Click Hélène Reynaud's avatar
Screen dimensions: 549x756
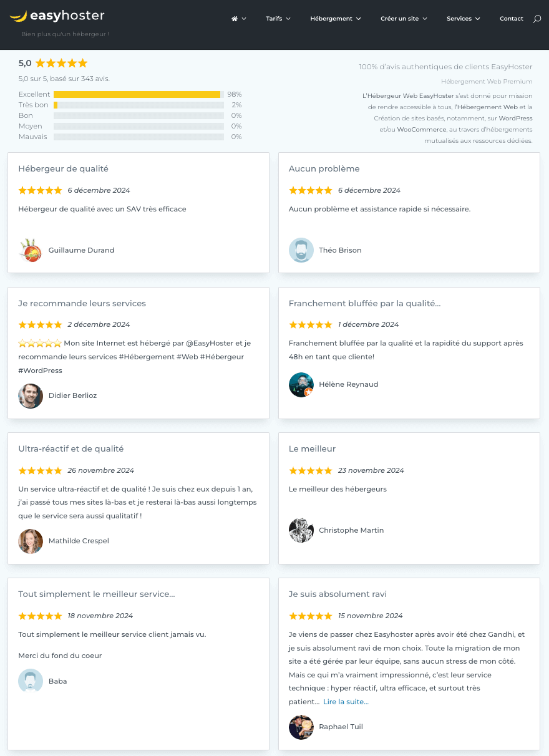(x=301, y=385)
